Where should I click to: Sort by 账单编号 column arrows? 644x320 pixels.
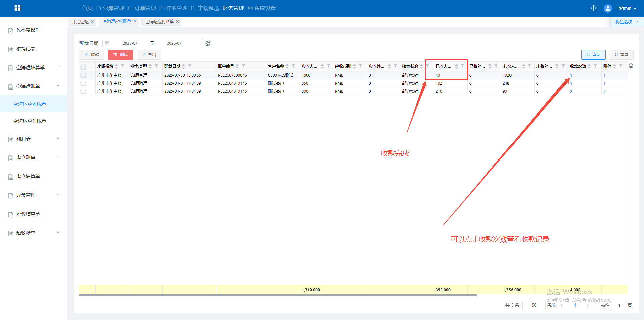click(237, 66)
